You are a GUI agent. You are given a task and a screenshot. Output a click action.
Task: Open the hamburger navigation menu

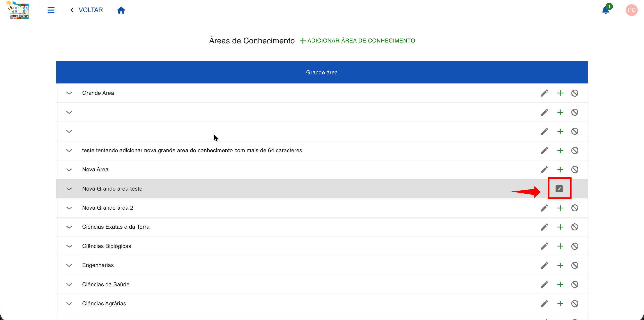point(51,10)
